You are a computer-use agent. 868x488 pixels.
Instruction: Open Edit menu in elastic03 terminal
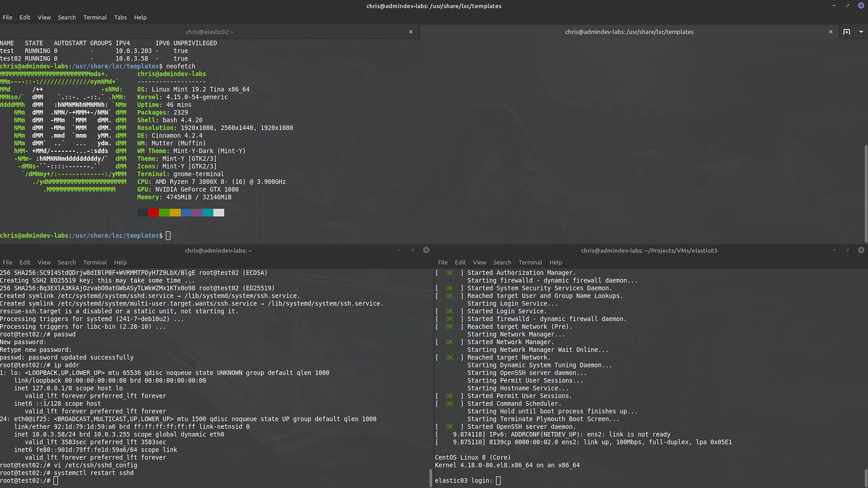pos(461,263)
